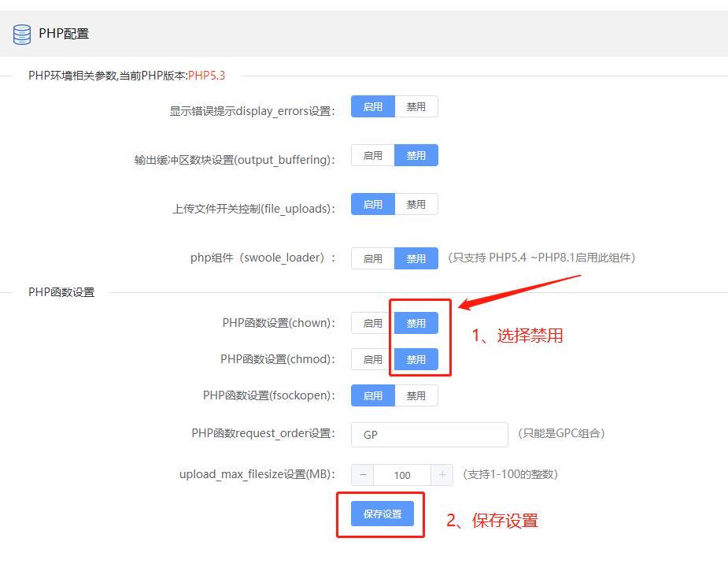Enable display_errors with 启用 button

tap(372, 106)
